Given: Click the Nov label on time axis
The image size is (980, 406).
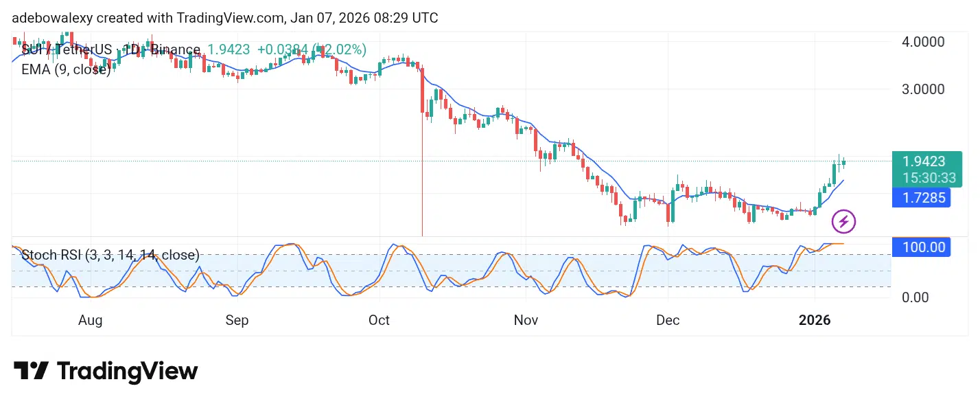Looking at the screenshot, I should pyautogui.click(x=526, y=320).
